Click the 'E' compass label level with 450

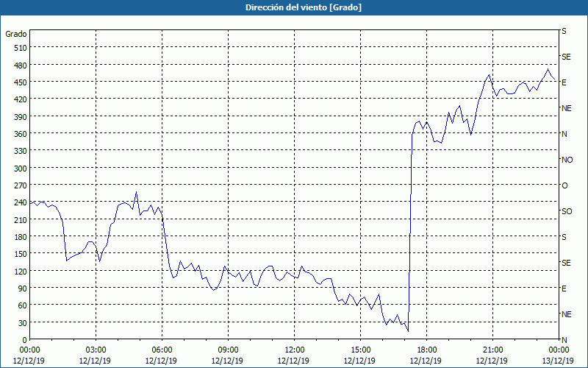tap(564, 82)
